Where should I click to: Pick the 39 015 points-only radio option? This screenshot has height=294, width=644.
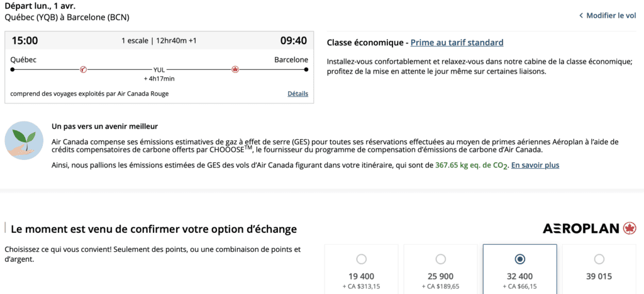(599, 259)
